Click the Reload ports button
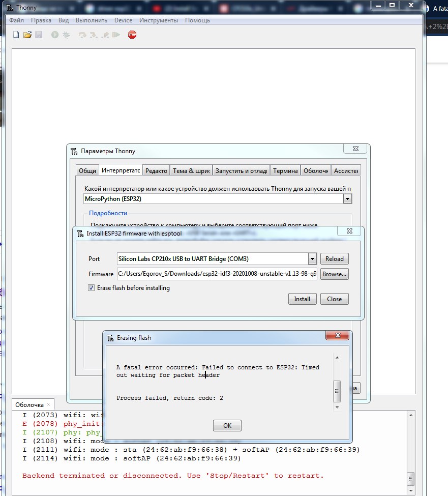 (x=335, y=259)
